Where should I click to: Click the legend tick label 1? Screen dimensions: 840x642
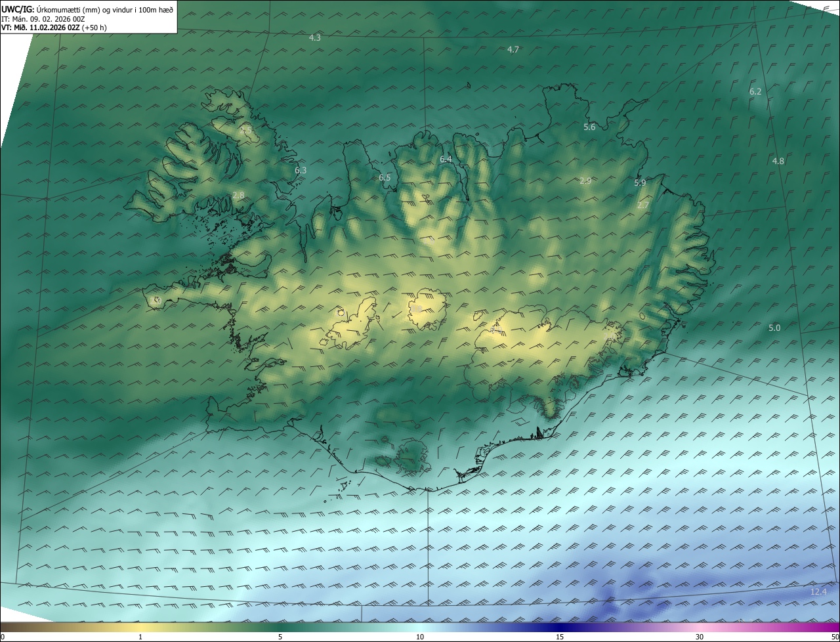(x=140, y=637)
